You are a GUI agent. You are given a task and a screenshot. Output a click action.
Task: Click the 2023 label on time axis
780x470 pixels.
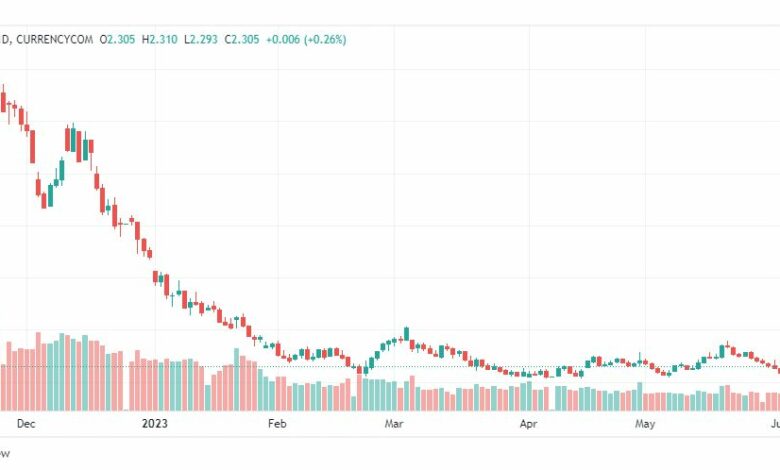click(x=155, y=424)
